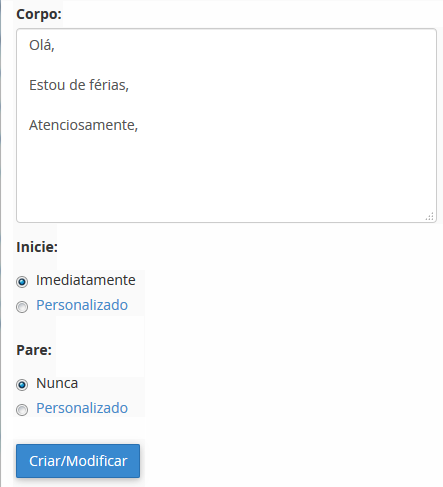
Task: Click blank line above Atenciosamente
Action: (226, 105)
